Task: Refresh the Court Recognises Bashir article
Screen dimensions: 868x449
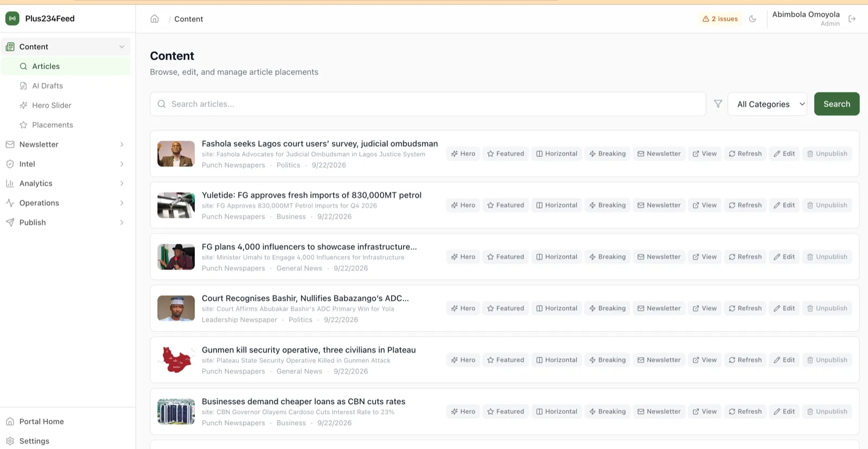Action: 745,308
